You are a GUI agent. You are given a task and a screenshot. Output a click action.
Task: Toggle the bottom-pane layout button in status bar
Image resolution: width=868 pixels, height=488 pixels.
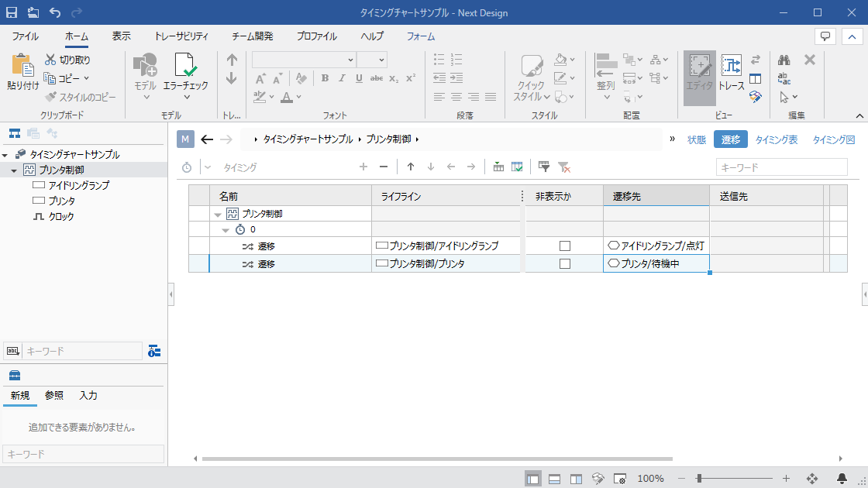coord(554,479)
